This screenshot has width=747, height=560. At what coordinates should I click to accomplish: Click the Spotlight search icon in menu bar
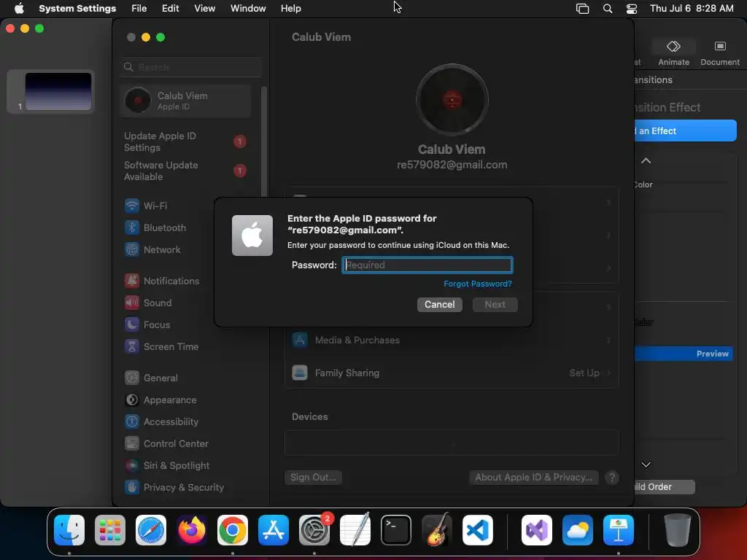[x=608, y=9]
